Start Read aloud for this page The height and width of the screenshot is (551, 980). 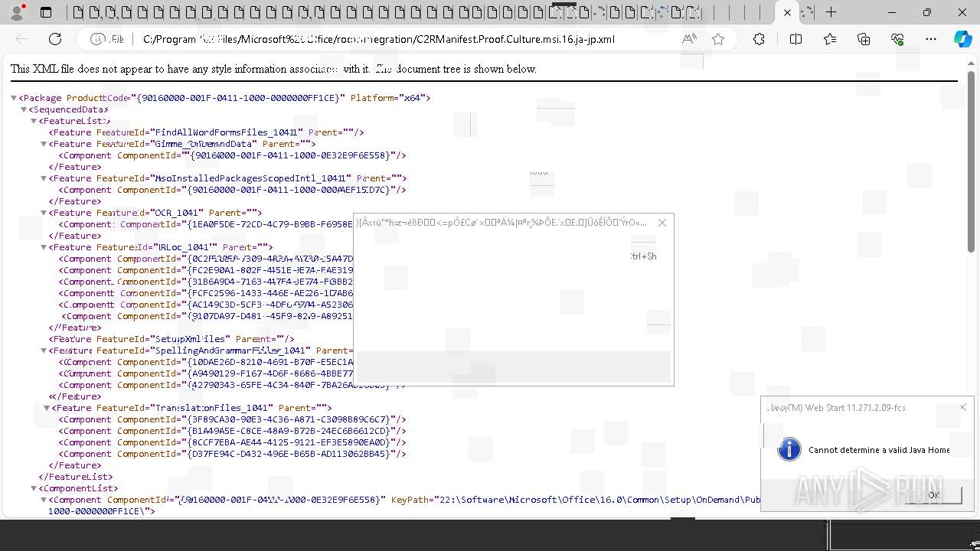point(689,39)
